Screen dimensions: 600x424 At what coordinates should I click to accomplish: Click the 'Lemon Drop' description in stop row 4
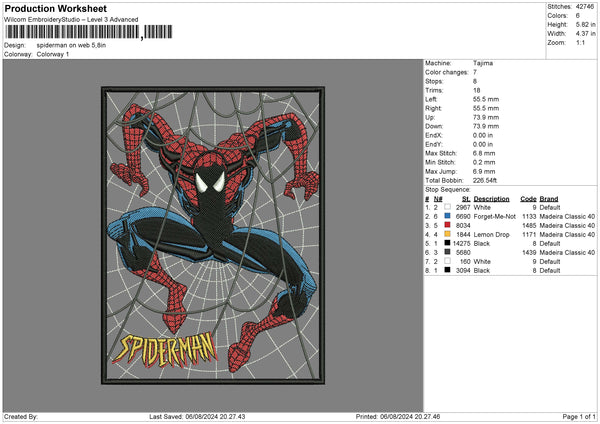(x=491, y=234)
